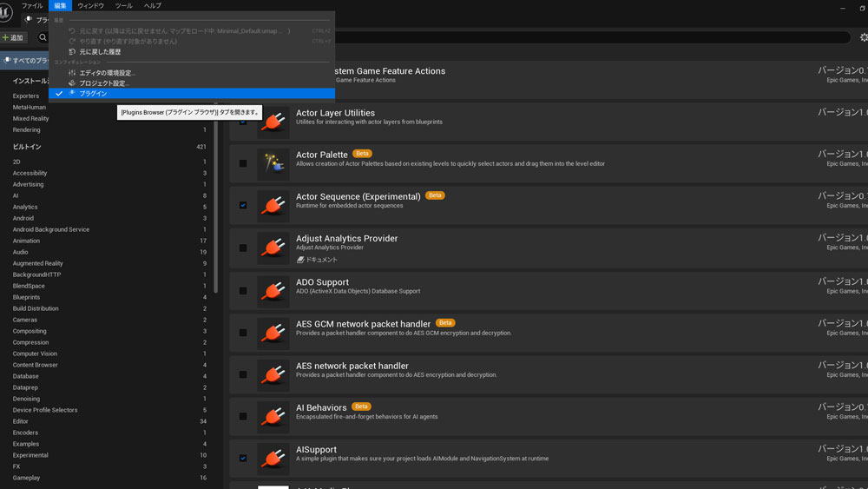This screenshot has width=868, height=489.
Task: Select the Augmented Reality category
Action: coord(37,263)
